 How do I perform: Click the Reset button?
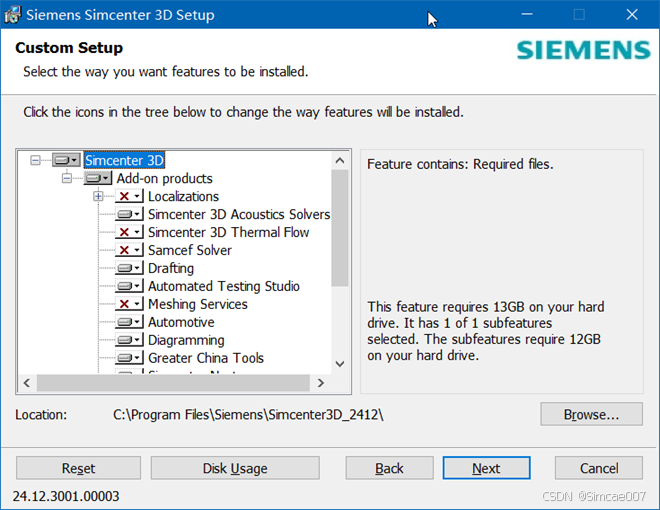coord(78,468)
